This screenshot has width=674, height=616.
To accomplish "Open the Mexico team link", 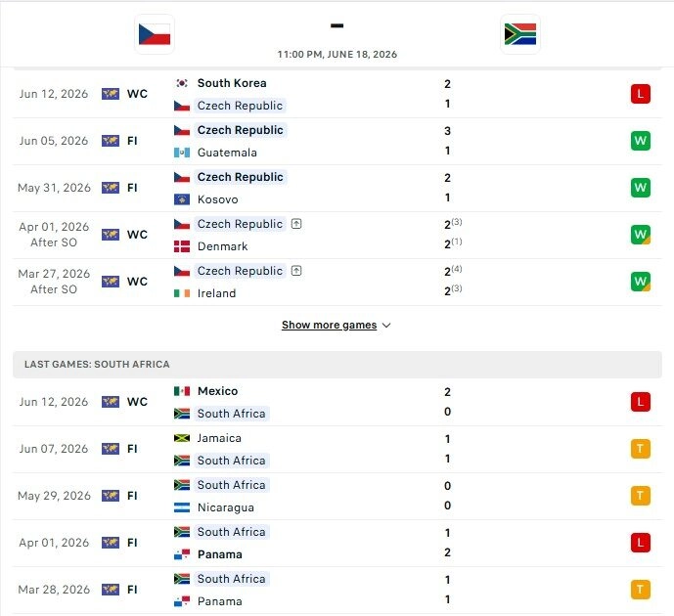I will pyautogui.click(x=217, y=391).
